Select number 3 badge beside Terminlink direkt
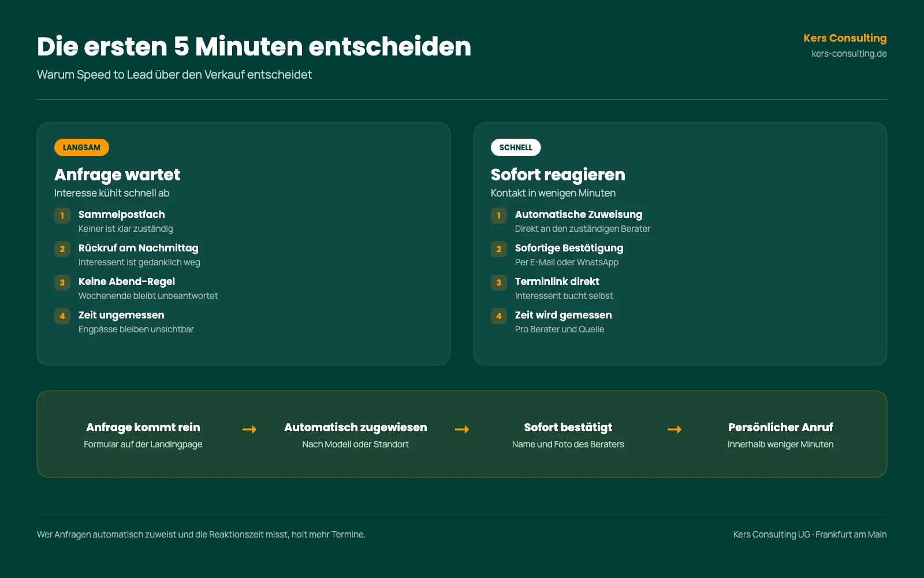This screenshot has width=924, height=578. click(499, 283)
